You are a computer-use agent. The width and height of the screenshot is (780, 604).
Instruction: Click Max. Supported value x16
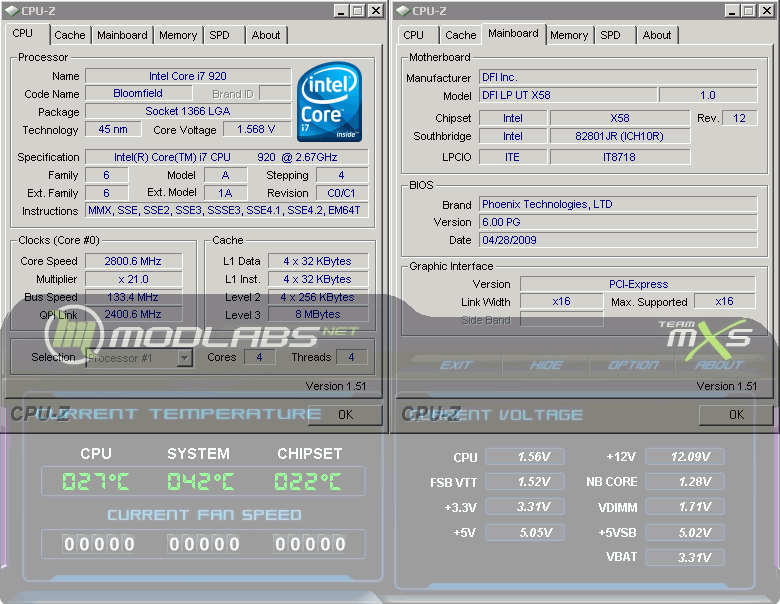[x=724, y=302]
